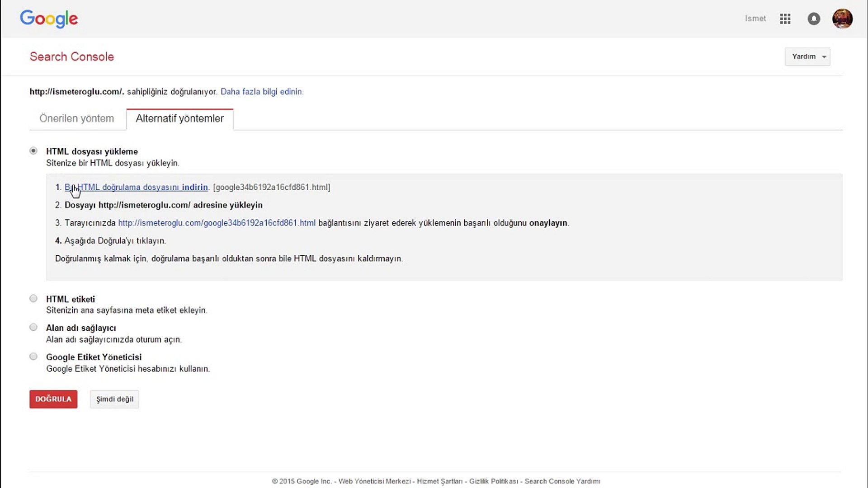Choose Alan adı sağlayıcı radio option
Viewport: 868px width, 488px height.
(33, 328)
